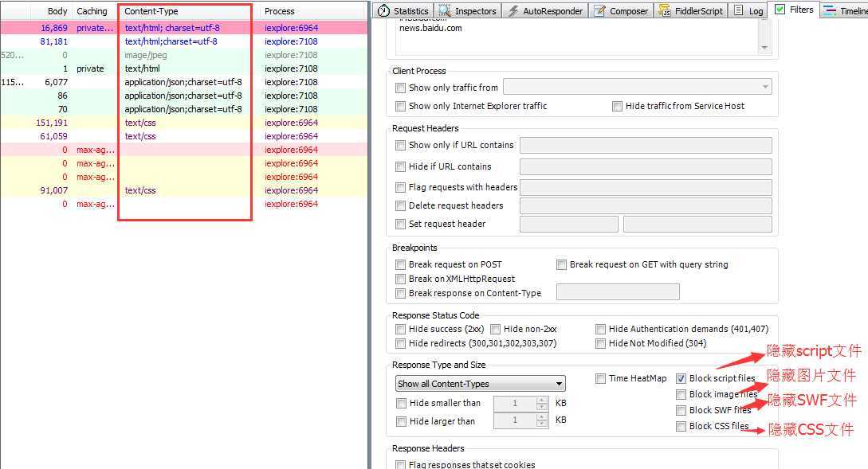
Task: Check Hide if URL contains
Action: [x=400, y=166]
